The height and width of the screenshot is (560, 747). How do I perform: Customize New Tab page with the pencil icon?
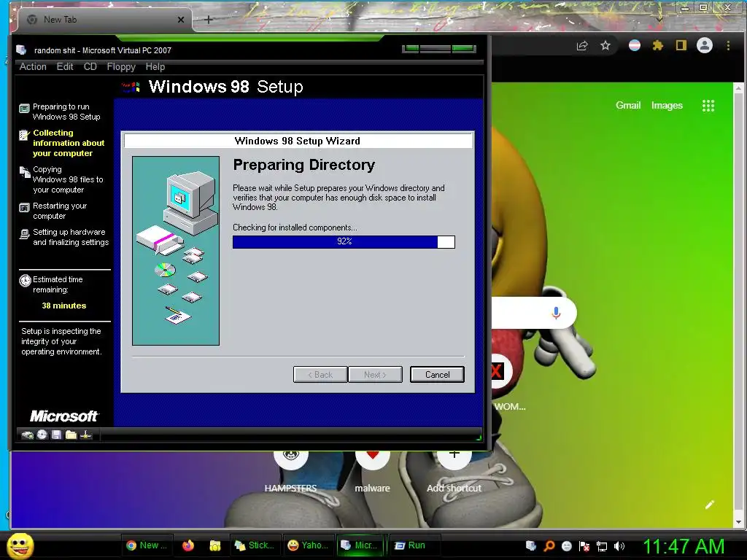(x=709, y=505)
